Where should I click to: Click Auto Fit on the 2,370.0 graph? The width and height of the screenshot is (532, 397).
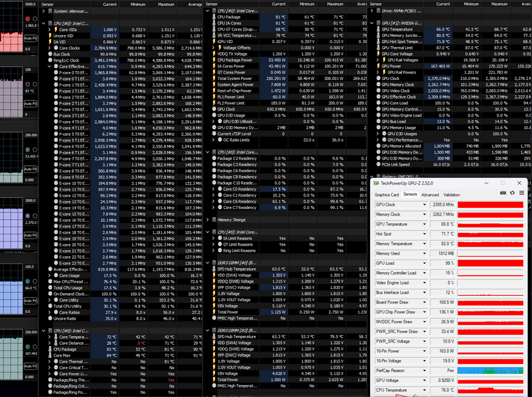[30, 235]
